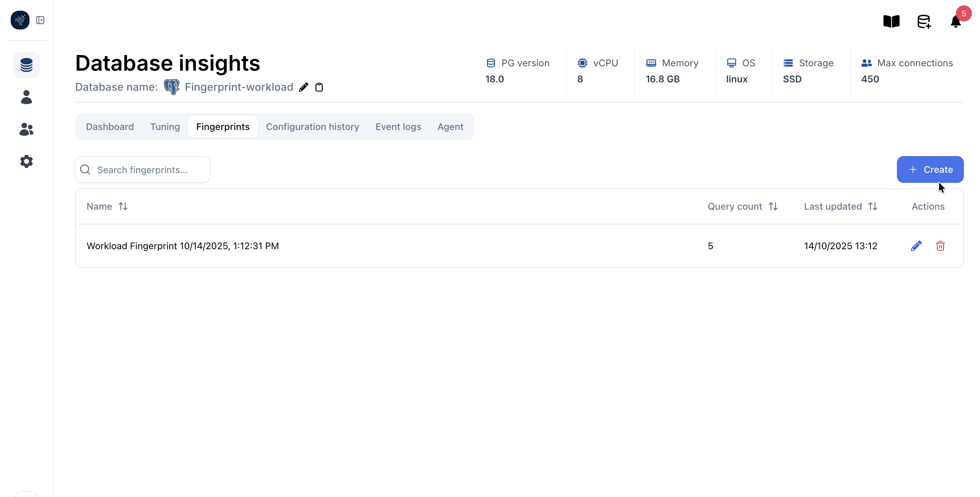Expand the sidebar with the panel toggle
The image size is (980, 497).
point(41,20)
